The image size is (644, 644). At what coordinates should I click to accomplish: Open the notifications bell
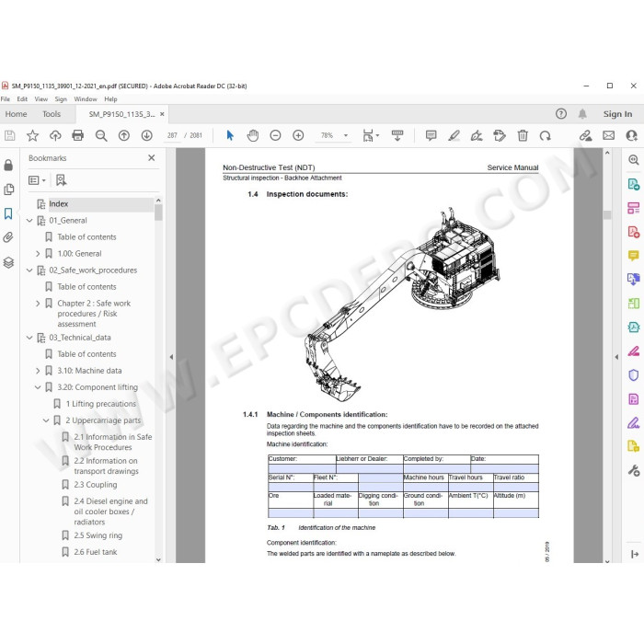click(x=582, y=114)
